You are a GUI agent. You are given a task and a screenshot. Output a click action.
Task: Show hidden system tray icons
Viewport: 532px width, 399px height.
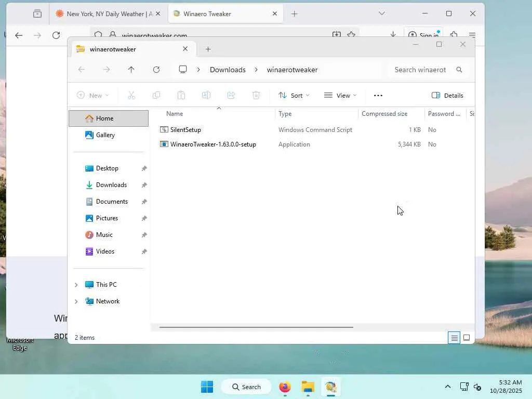[x=448, y=387]
